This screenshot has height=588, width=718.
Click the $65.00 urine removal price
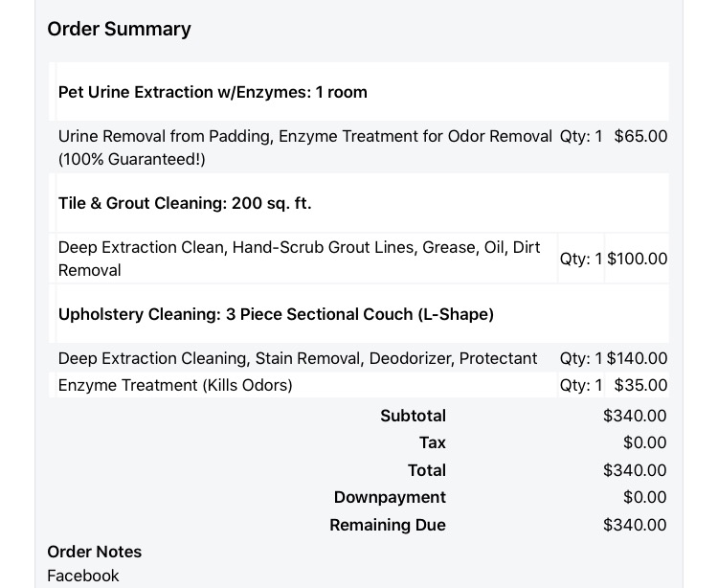tap(640, 136)
